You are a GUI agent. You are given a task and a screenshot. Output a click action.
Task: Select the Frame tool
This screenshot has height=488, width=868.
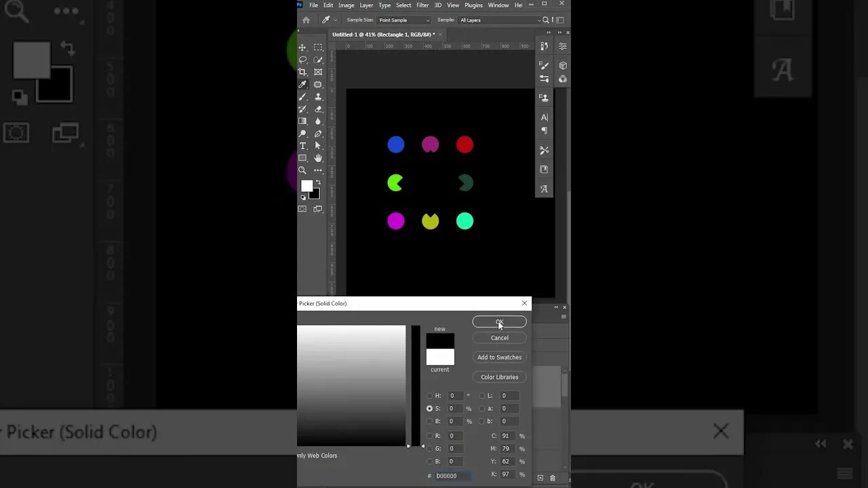318,72
